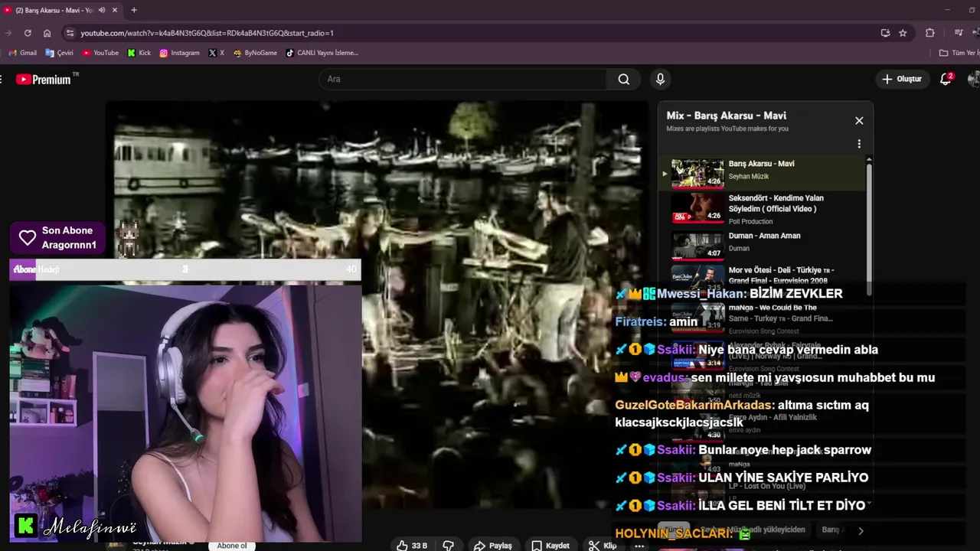Open ByNoGame bookmark
This screenshot has height=551, width=980.
[x=255, y=53]
